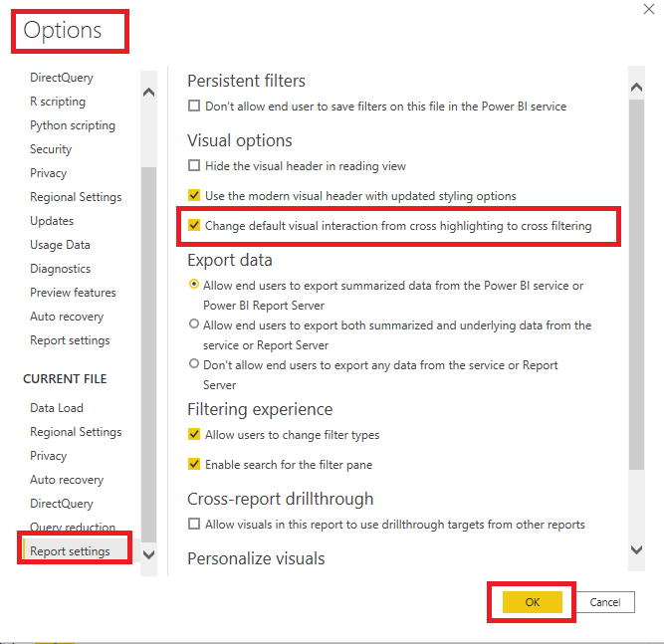
Task: Click main panel scroll up arrow
Action: (636, 88)
